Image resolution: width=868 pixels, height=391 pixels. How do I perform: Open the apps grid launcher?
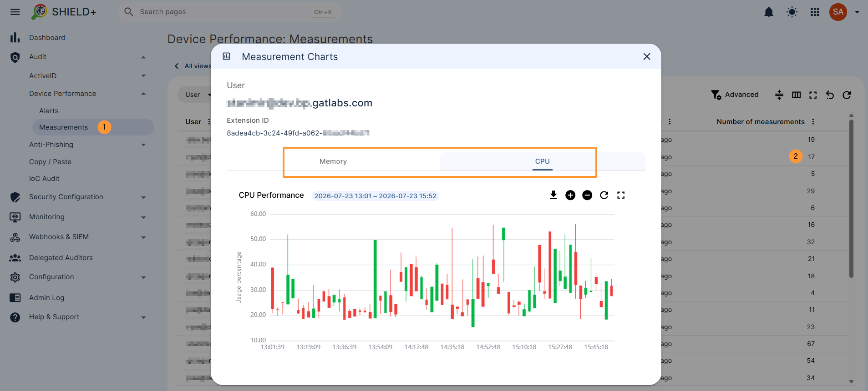815,12
